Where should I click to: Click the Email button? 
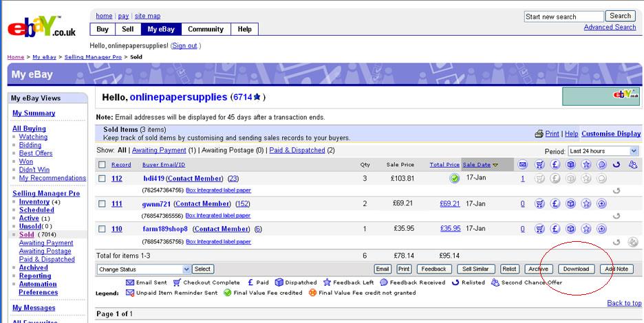[x=382, y=269]
